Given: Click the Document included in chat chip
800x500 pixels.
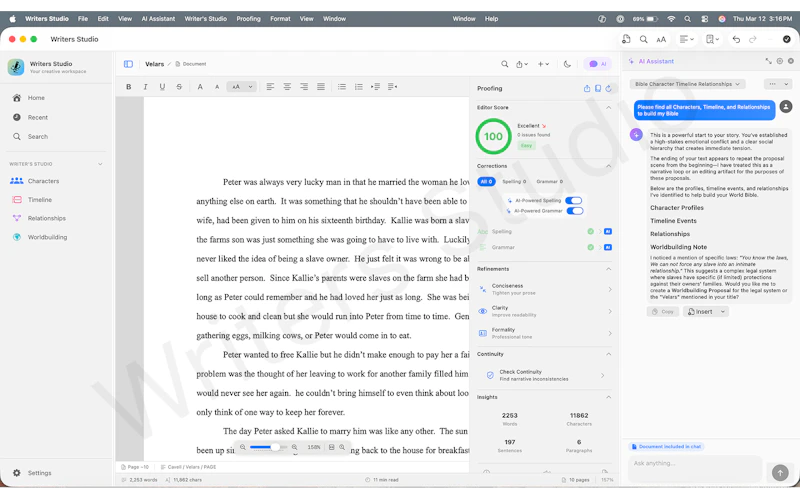Looking at the screenshot, I should tap(666, 446).
